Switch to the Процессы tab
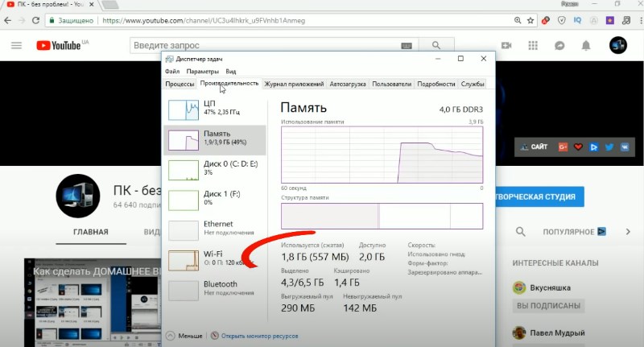 pos(180,84)
